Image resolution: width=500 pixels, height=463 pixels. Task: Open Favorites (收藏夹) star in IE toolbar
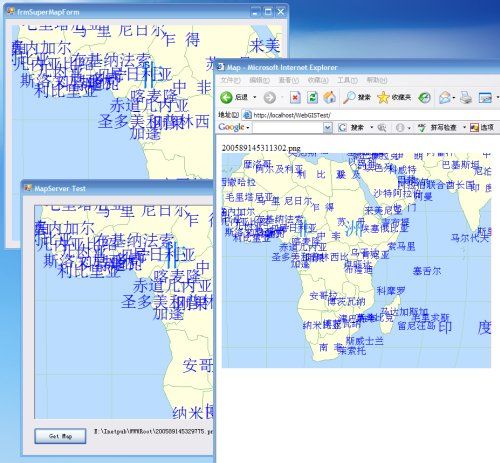tap(394, 97)
